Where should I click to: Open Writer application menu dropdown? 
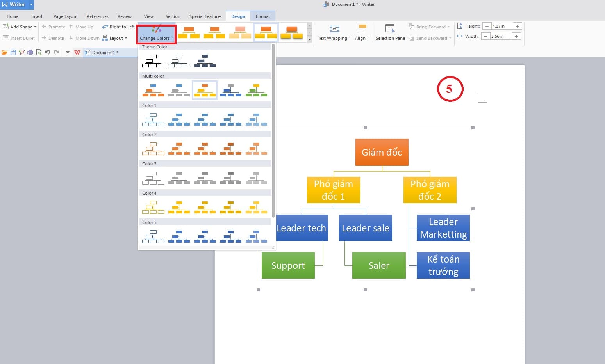point(31,4)
